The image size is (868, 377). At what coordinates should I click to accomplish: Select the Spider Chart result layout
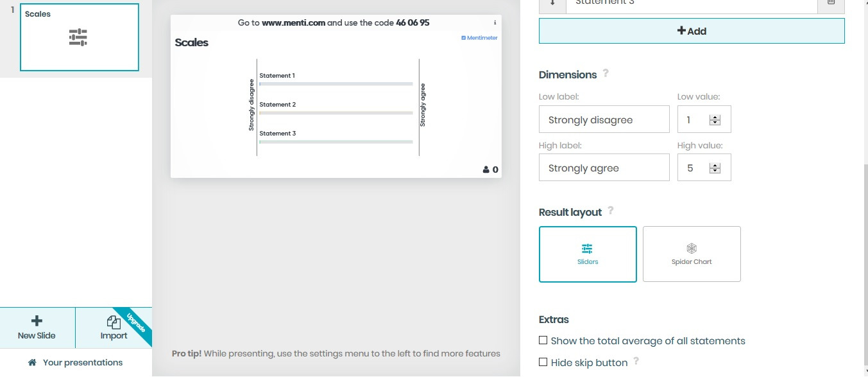(x=692, y=254)
